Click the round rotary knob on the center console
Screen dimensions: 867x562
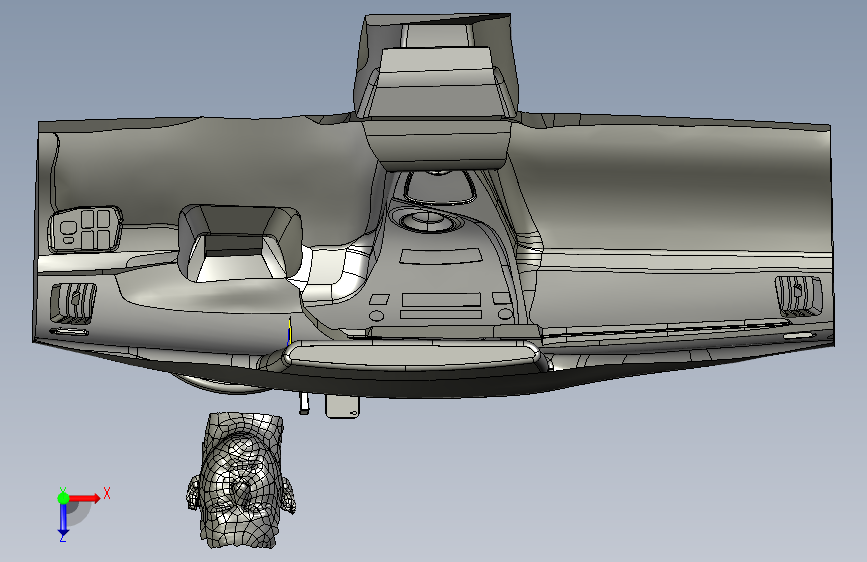(x=426, y=221)
